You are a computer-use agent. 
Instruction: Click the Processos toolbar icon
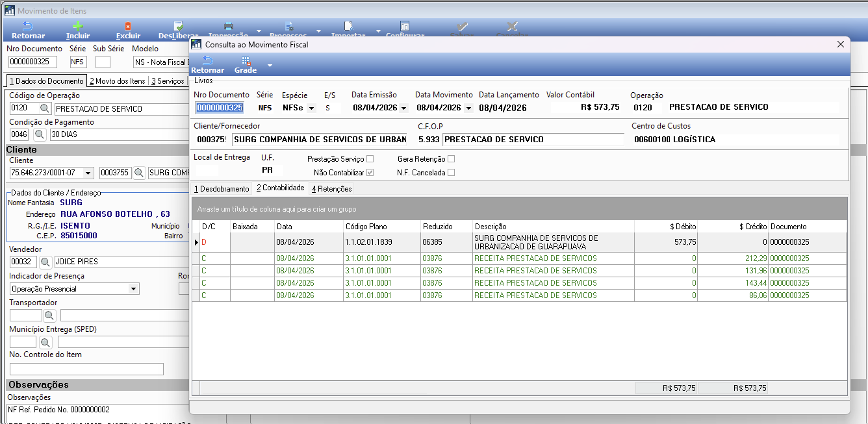point(288,27)
